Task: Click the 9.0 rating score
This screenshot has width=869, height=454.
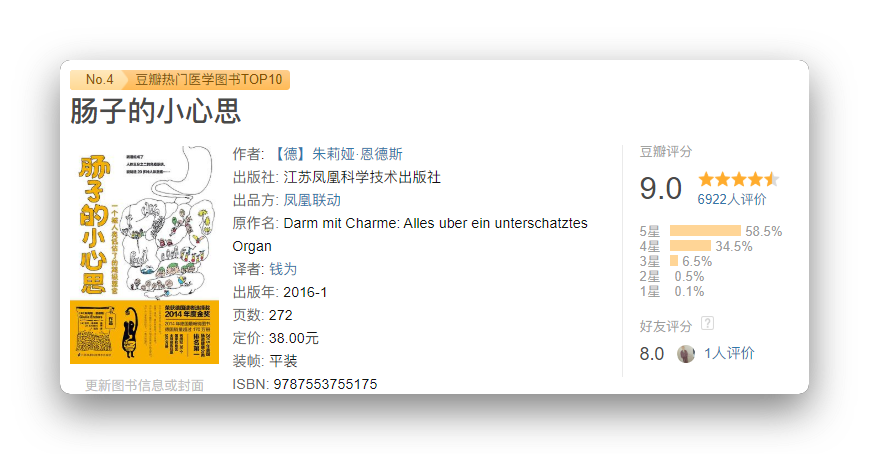Action: pos(661,188)
